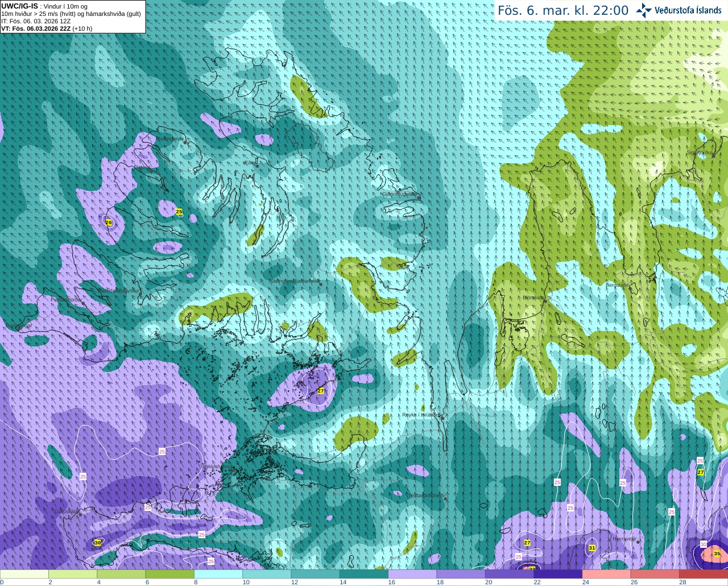Click the Bolungarvík station label
The width and height of the screenshot is (728, 586).
point(171,138)
